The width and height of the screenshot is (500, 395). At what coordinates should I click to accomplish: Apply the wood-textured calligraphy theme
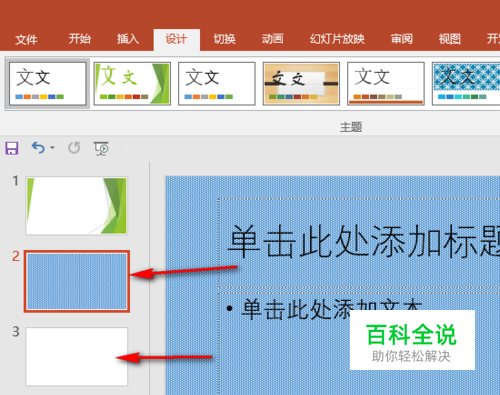(301, 84)
